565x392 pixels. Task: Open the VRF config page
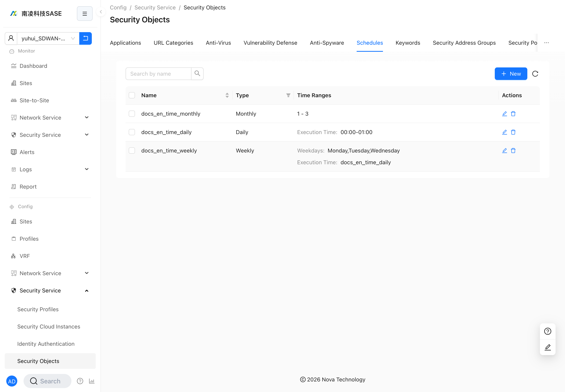(50, 256)
